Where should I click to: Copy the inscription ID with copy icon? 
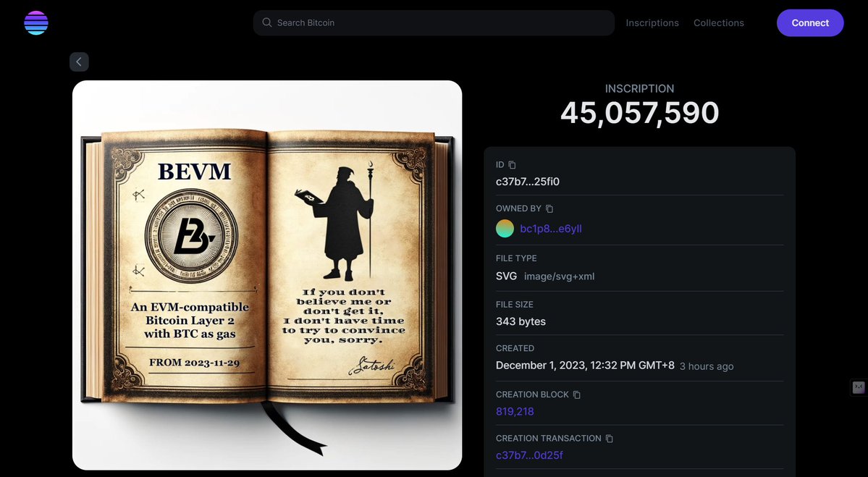click(x=512, y=165)
